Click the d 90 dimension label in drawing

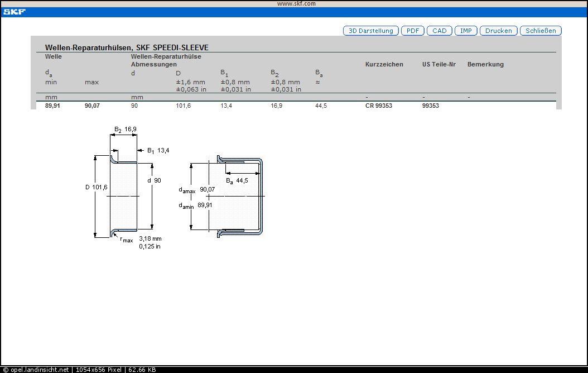click(x=154, y=180)
